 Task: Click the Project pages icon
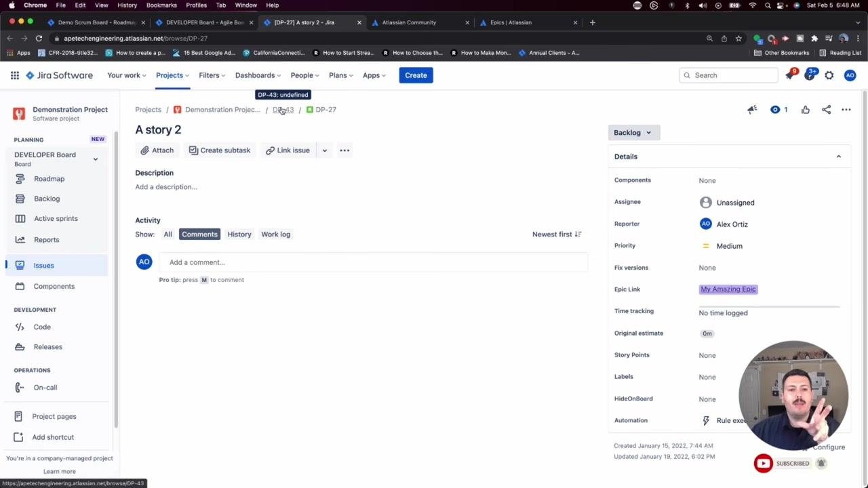tap(18, 417)
